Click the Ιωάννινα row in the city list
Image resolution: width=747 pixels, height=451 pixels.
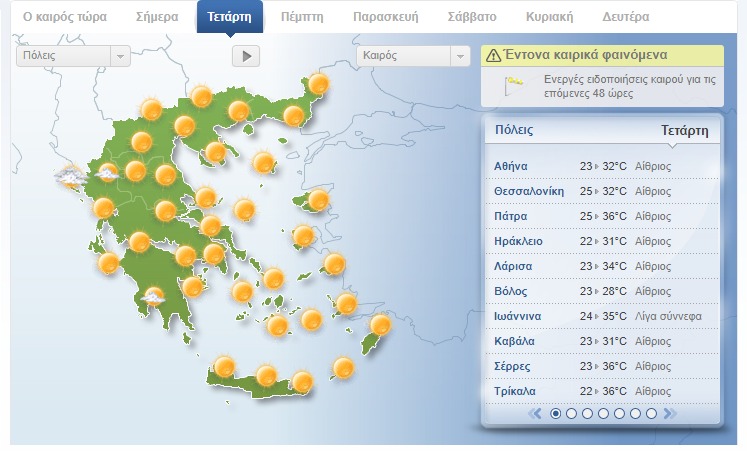(600, 316)
